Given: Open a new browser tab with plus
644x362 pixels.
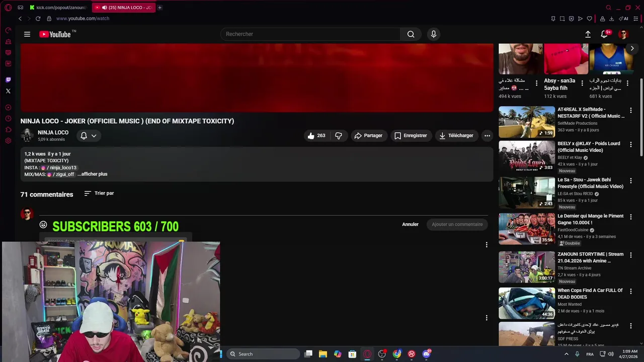Looking at the screenshot, I should (x=159, y=8).
